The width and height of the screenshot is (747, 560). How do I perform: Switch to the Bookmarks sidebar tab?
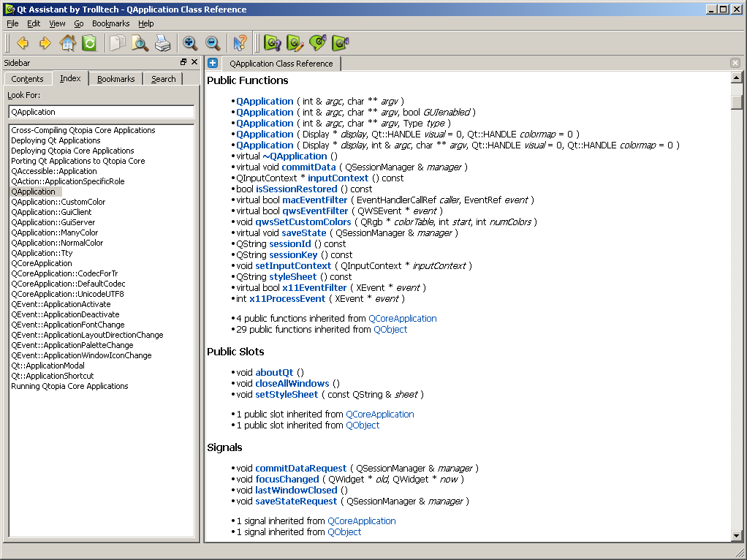tap(115, 79)
